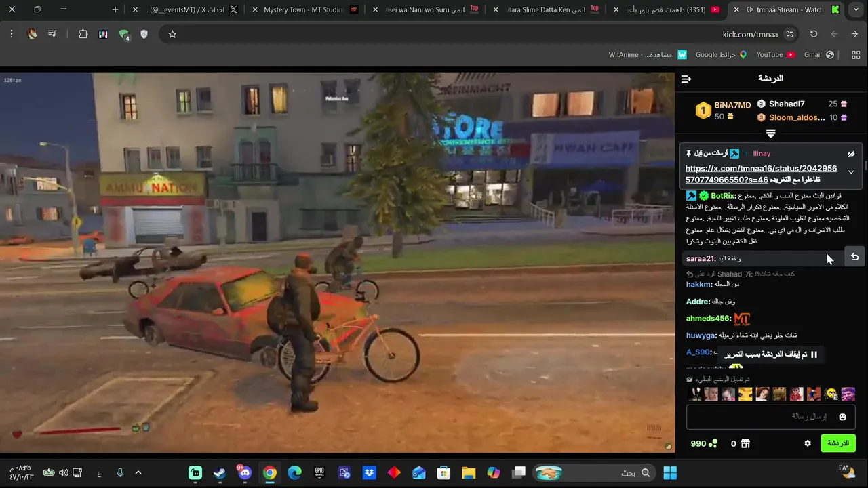Open a new browser tab with plus
This screenshot has height=488, width=868.
click(115, 9)
